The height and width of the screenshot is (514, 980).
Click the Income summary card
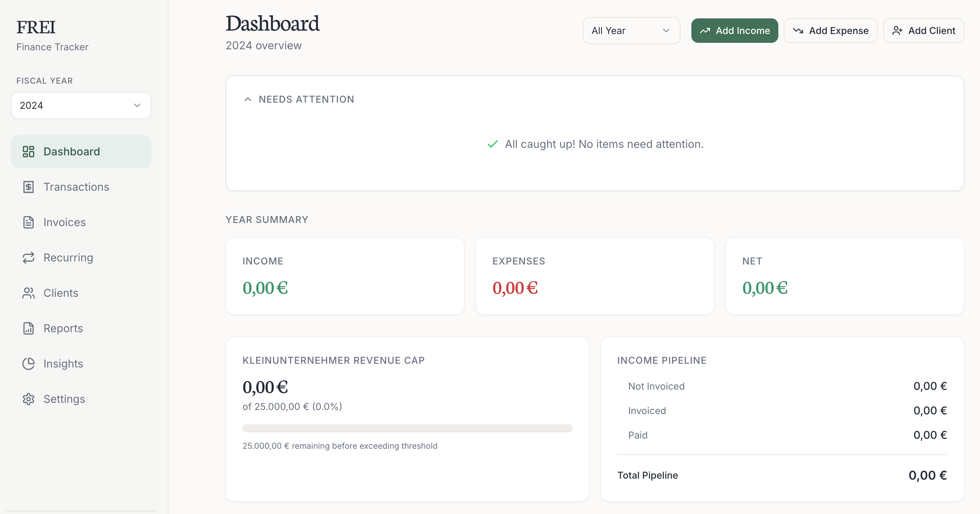point(345,276)
